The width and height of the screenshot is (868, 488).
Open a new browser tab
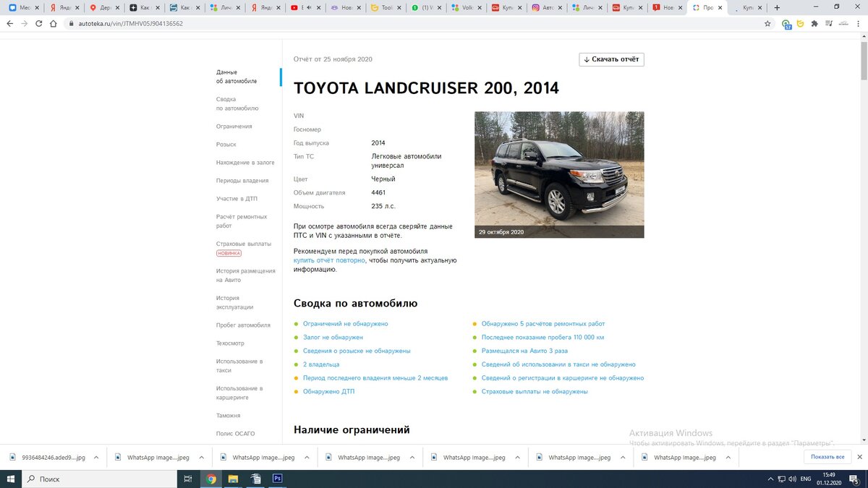tap(777, 7)
